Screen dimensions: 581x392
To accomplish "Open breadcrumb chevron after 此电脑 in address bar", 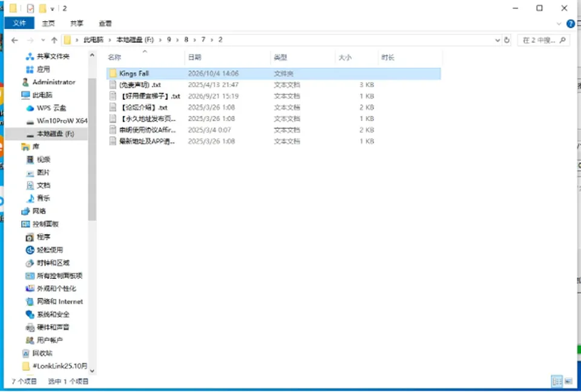I will [110, 40].
